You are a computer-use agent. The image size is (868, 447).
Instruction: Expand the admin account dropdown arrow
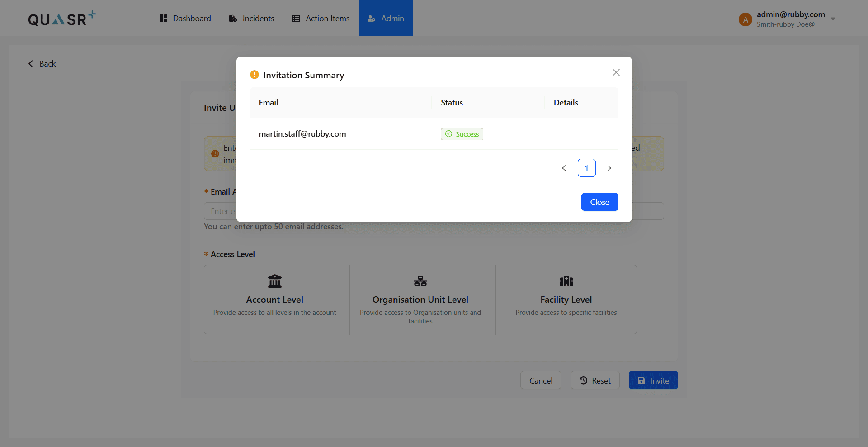833,19
